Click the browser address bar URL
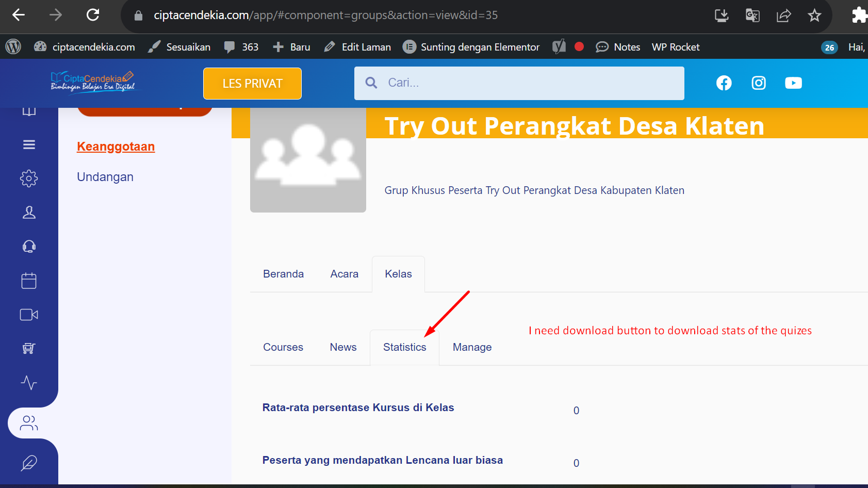The width and height of the screenshot is (868, 488). coord(325,15)
